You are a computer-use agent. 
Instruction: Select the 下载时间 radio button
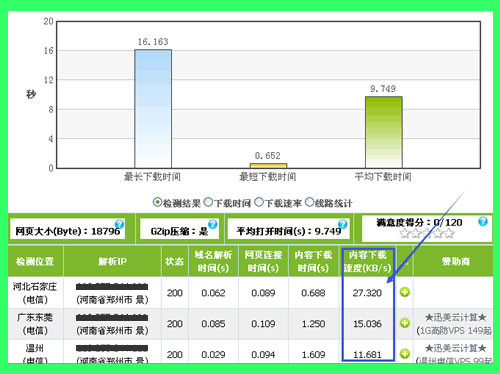[208, 202]
